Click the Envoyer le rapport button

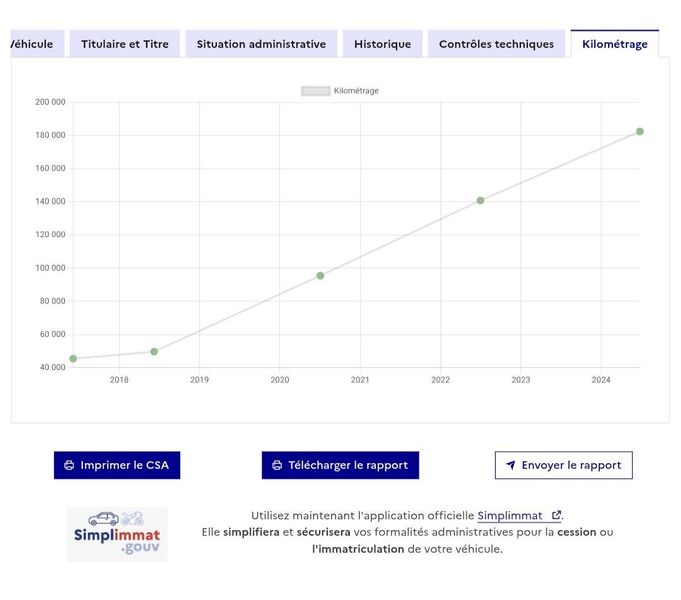[563, 465]
